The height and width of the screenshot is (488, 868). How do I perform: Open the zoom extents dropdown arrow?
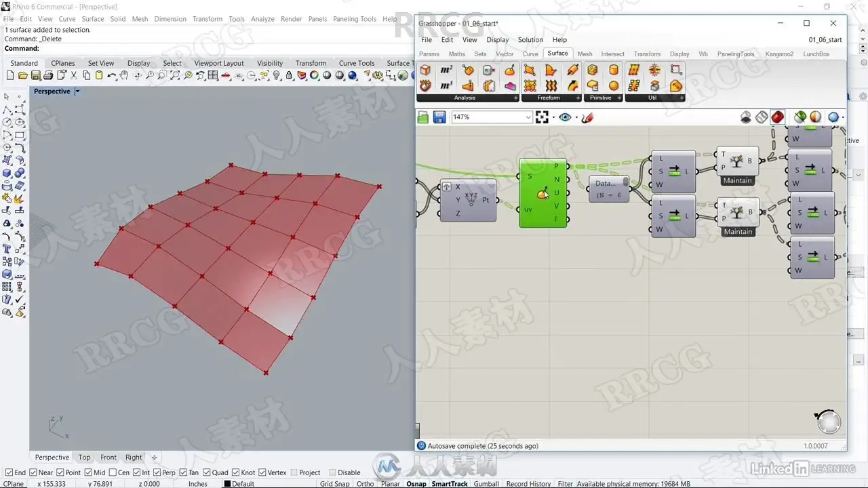553,117
